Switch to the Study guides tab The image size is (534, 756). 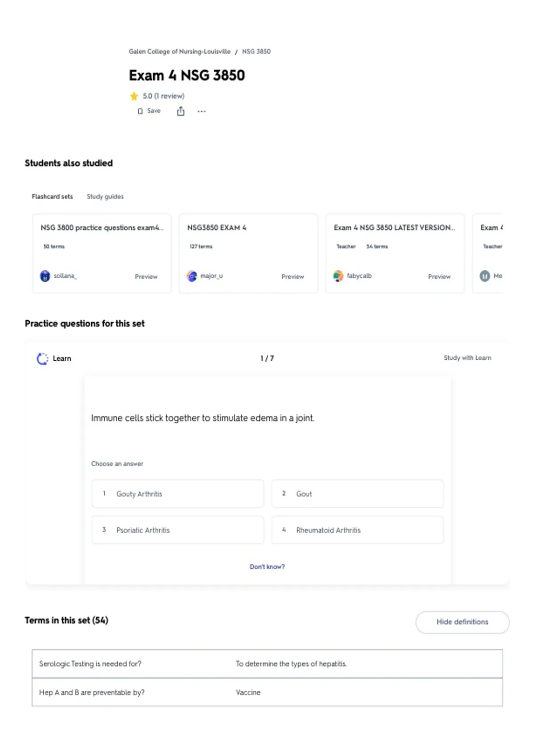point(105,197)
